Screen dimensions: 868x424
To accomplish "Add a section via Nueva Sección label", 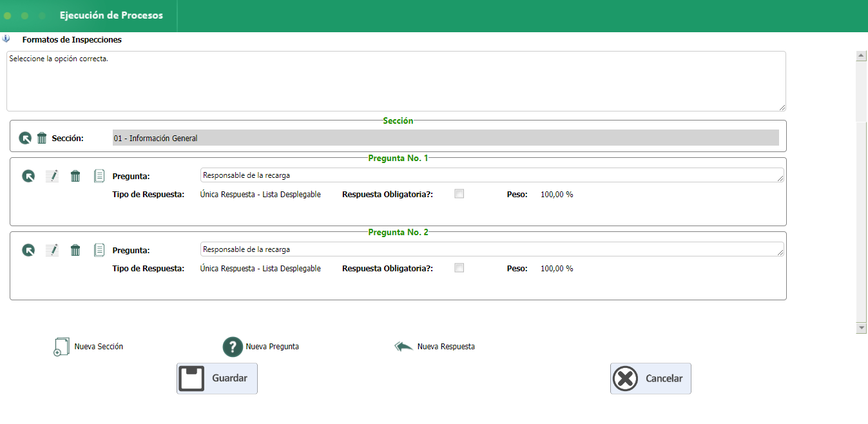I will (99, 347).
